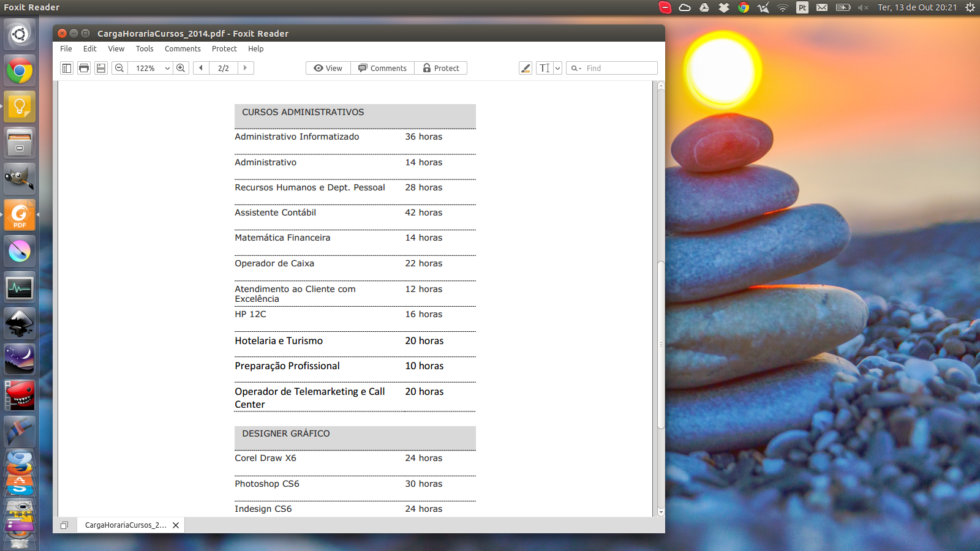Go to previous page with the back arrow
Viewport: 980px width, 551px height.
tap(200, 68)
